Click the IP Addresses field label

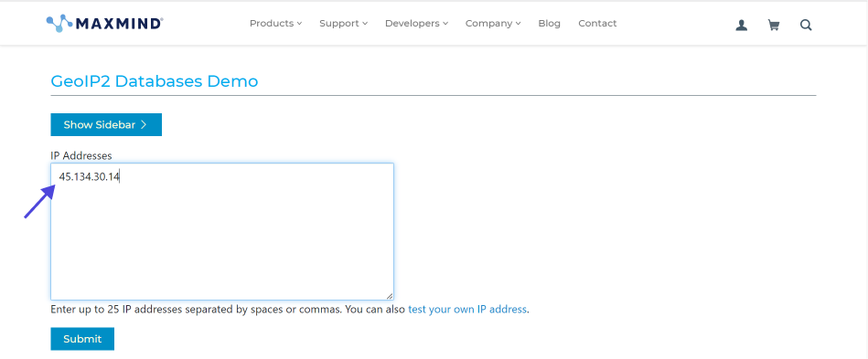coord(81,155)
